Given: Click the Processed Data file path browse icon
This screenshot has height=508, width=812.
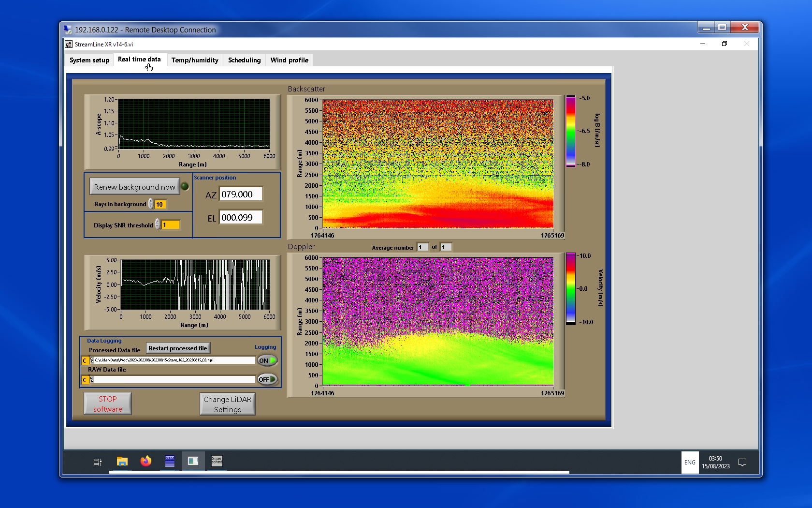Looking at the screenshot, I should [92, 360].
